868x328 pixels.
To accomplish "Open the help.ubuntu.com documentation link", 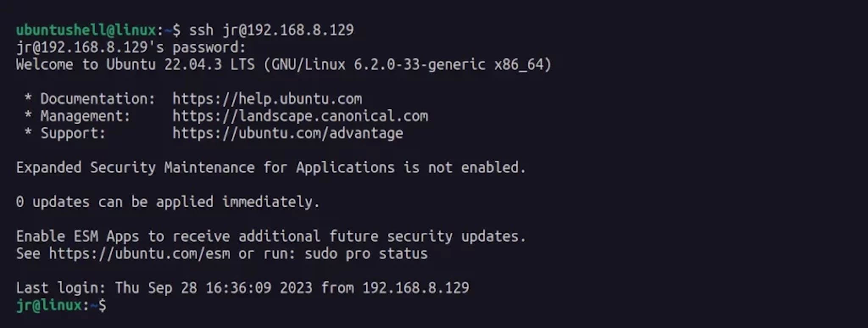I will click(267, 99).
